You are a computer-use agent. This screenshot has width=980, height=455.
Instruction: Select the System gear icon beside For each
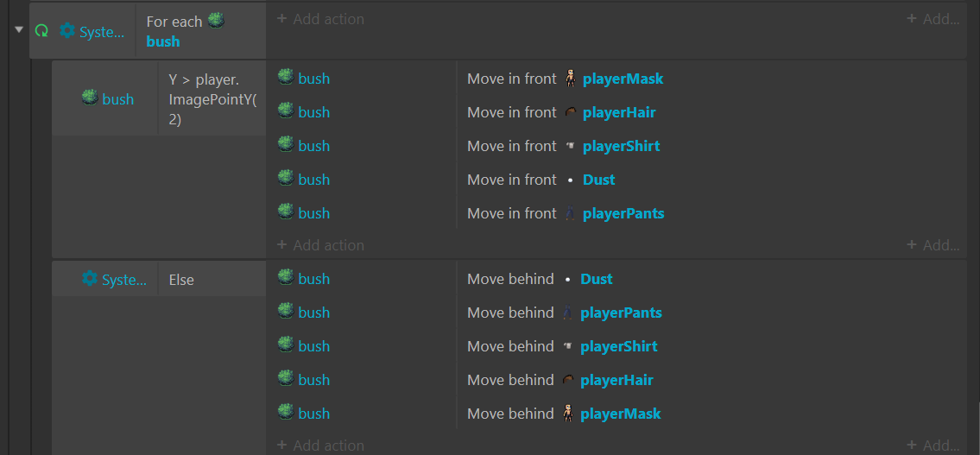(66, 30)
